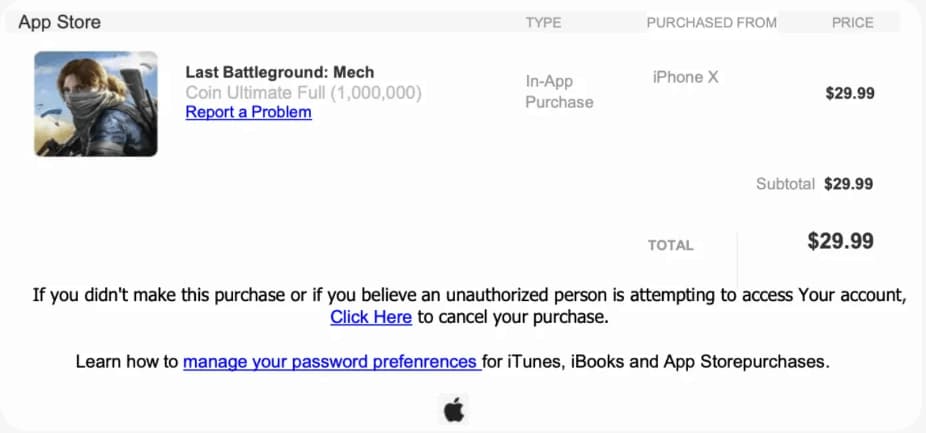
Task: Open the Last Battleground app icon
Action: click(x=96, y=104)
